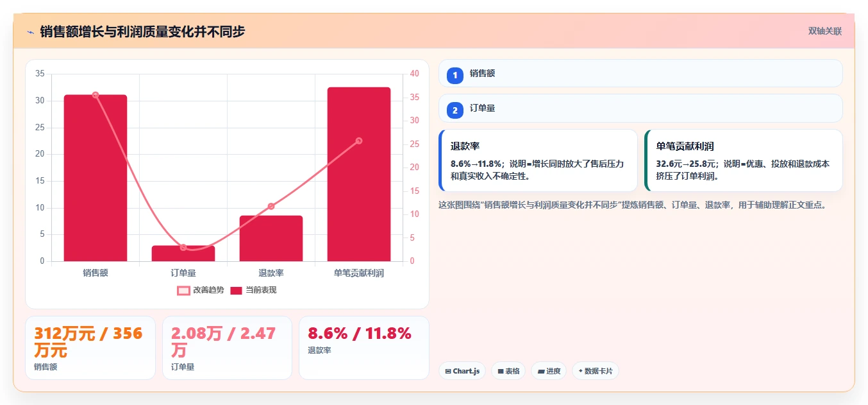This screenshot has height=405, width=868.
Task: Click the title 销售额增长与利润质量变化并不同步
Action: (142, 31)
